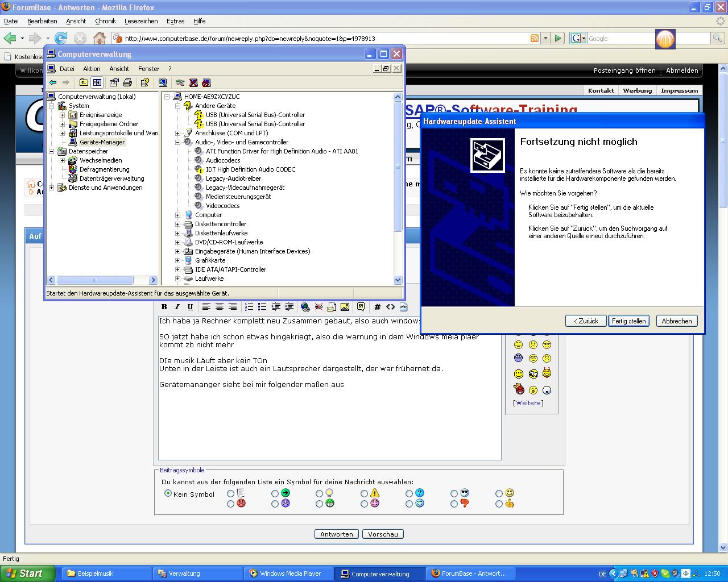Open the Firefox 'Chronik' menu

105,21
